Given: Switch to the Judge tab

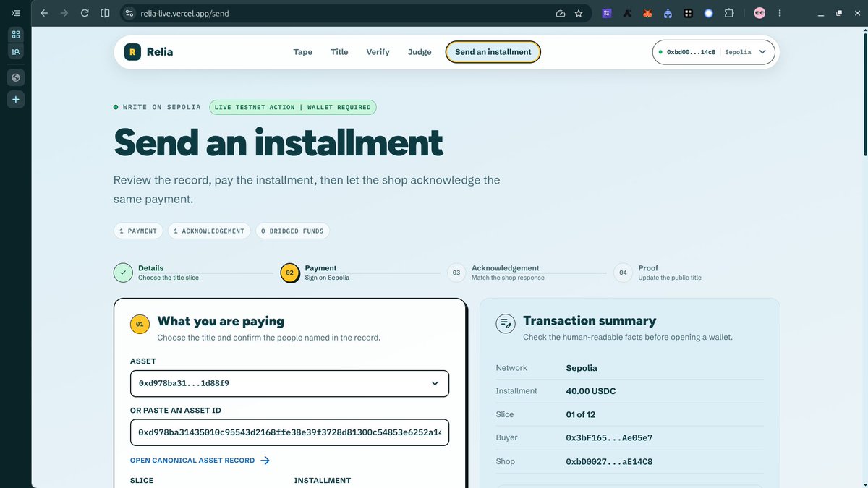Looking at the screenshot, I should coord(420,52).
